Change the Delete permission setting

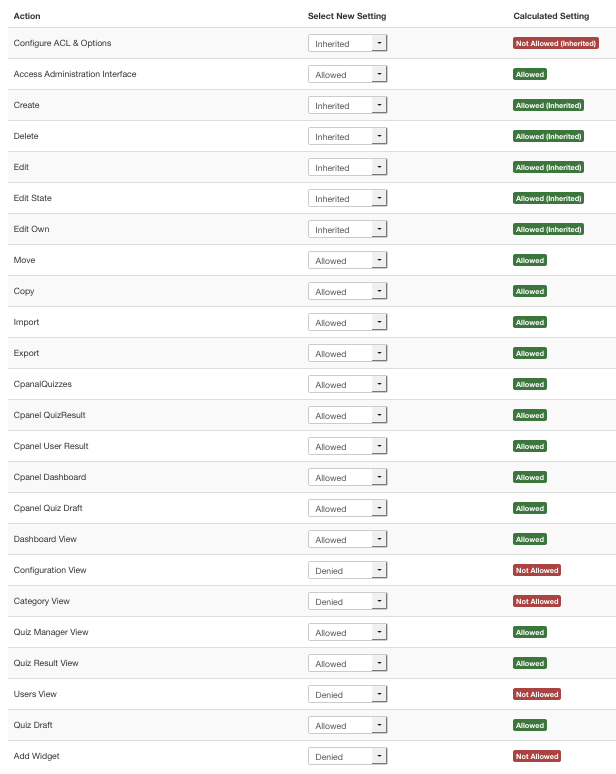[347, 137]
